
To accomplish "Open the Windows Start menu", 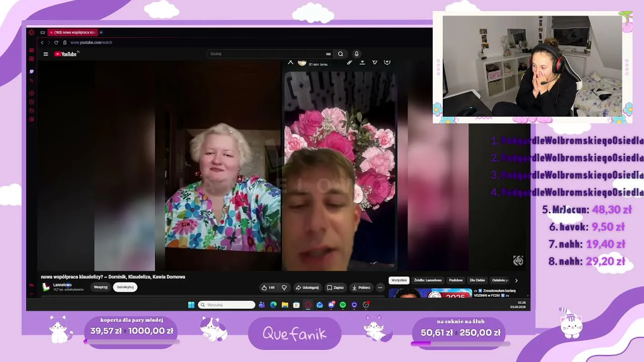I will pos(191,305).
